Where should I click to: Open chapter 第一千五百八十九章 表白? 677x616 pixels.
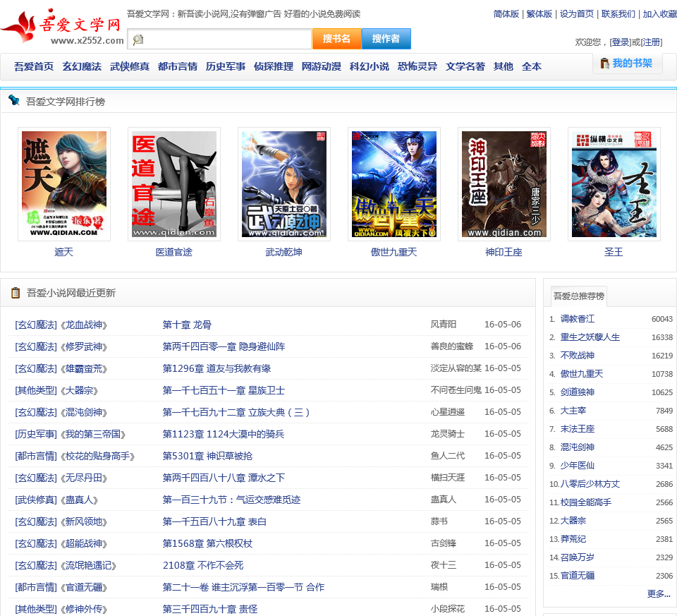click(x=214, y=522)
